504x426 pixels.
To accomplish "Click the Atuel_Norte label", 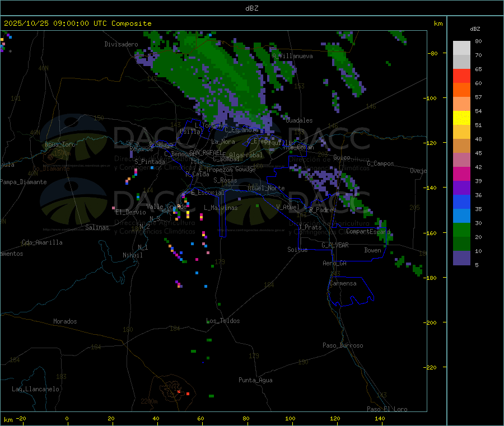I will 266,188.
